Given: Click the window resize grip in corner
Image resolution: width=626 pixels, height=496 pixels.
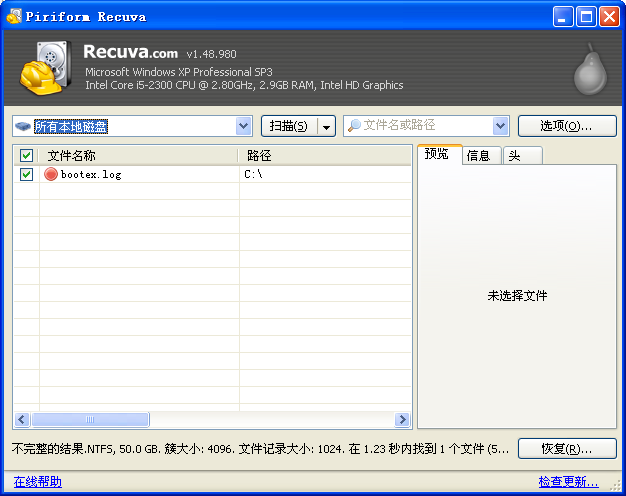Looking at the screenshot, I should click(616, 486).
